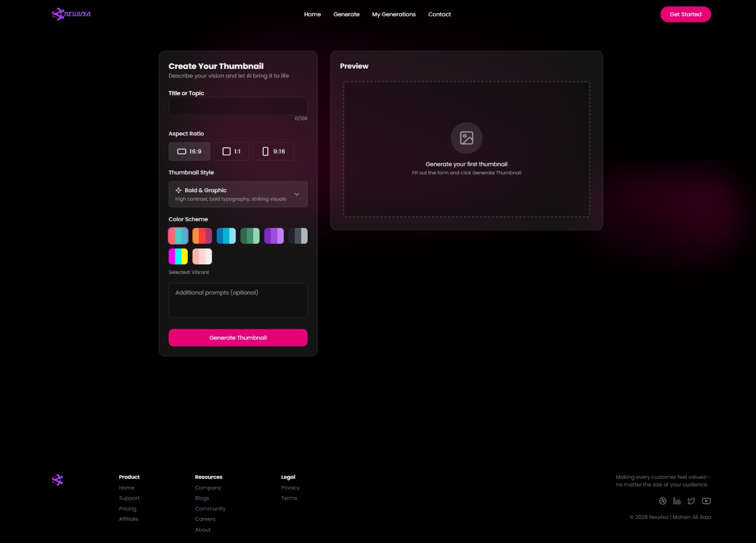
Task: Focus the Title or Topic input field
Action: pyautogui.click(x=238, y=106)
